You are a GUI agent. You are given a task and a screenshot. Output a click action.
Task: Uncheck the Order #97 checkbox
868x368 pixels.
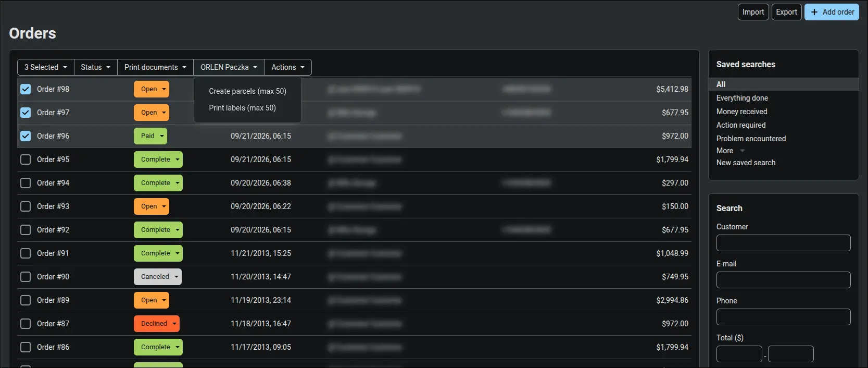click(x=26, y=113)
